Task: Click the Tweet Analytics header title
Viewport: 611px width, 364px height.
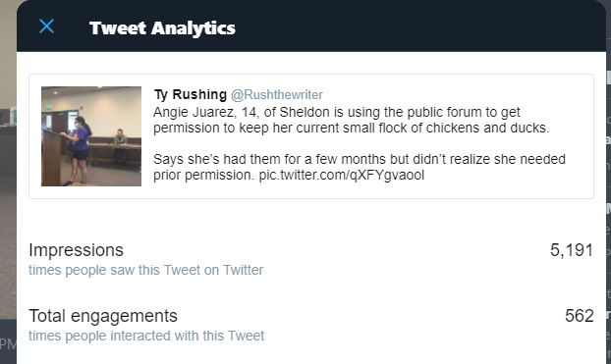Action: (x=162, y=28)
